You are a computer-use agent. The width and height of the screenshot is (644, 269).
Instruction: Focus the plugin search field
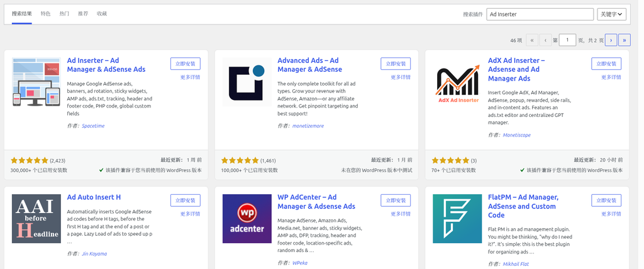coord(540,14)
